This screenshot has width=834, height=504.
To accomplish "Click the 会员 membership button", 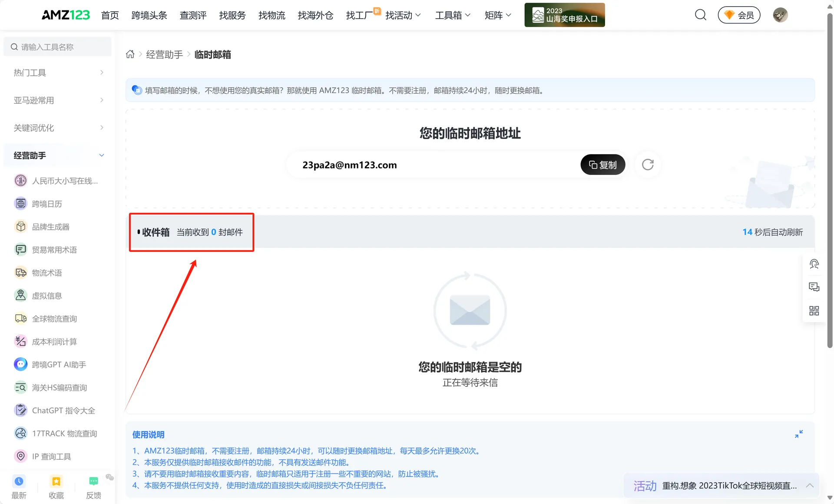I will [739, 15].
